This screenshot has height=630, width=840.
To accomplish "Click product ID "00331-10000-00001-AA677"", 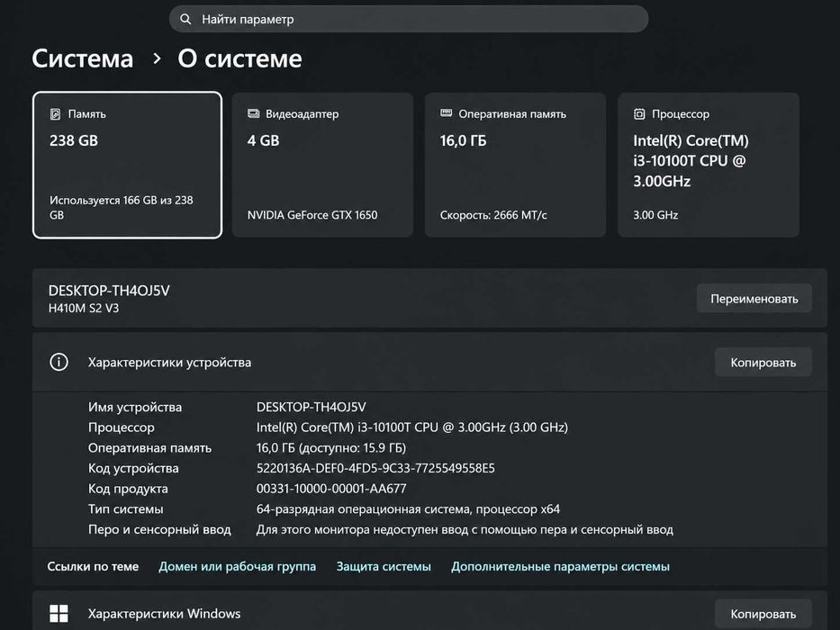I will pos(331,489).
